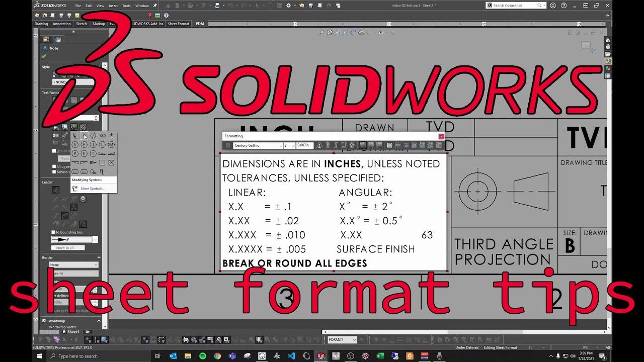
Task: Collapse the Border section
Action: pos(99,257)
